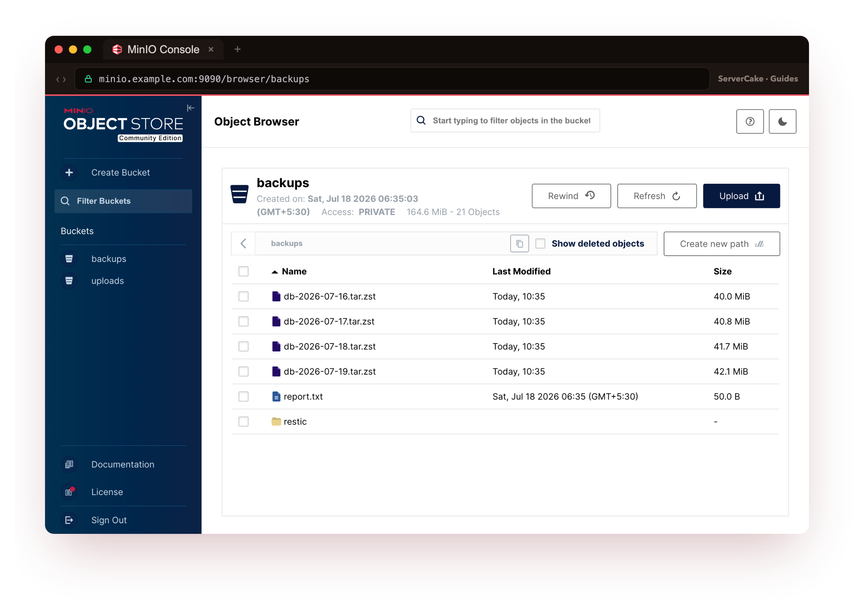This screenshot has height=616, width=868.
Task: Click the object filter search field
Action: [505, 121]
